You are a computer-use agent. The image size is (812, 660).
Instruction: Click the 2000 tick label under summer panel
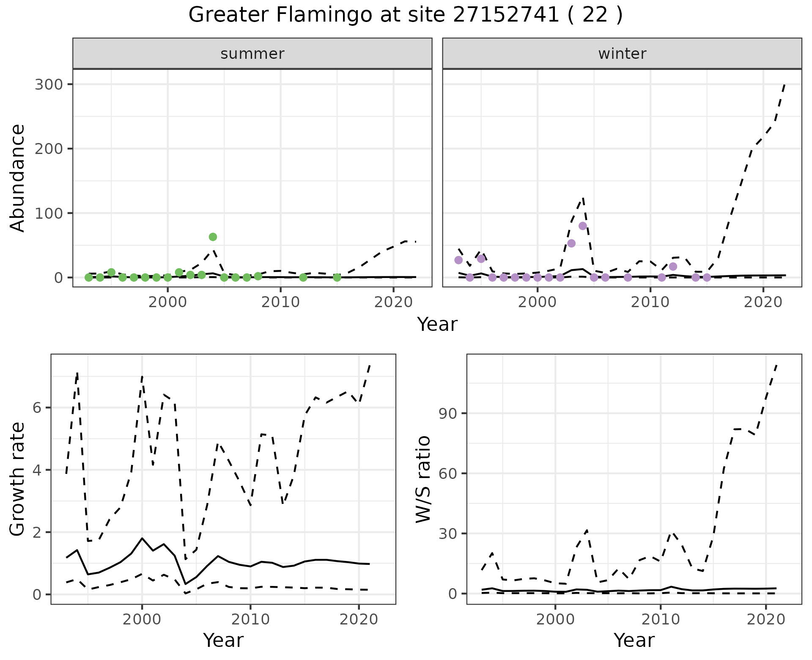(167, 302)
